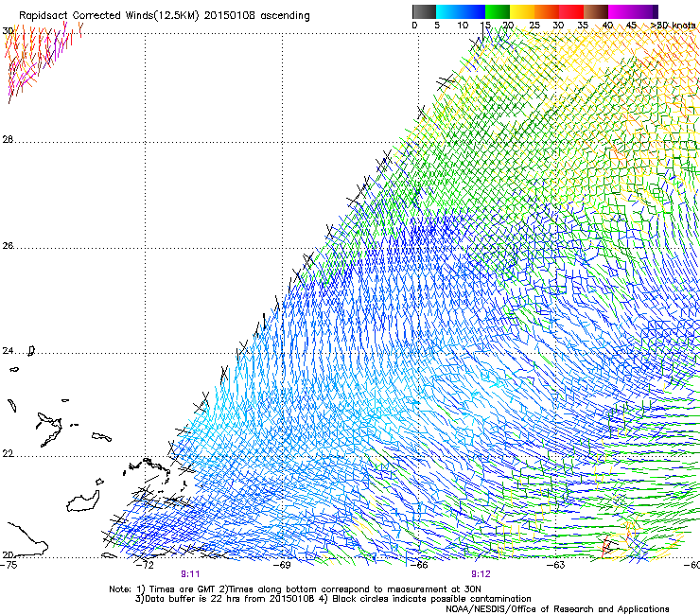
Task: Click the orange 25-30 knots color swatch
Action: pyautogui.click(x=547, y=11)
